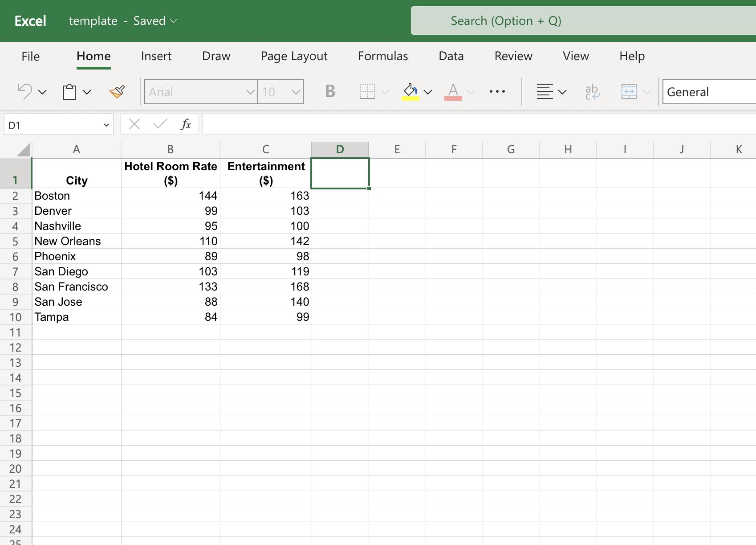Click Boston's entertainment value 163
Screen dimensions: 756x545
point(266,196)
